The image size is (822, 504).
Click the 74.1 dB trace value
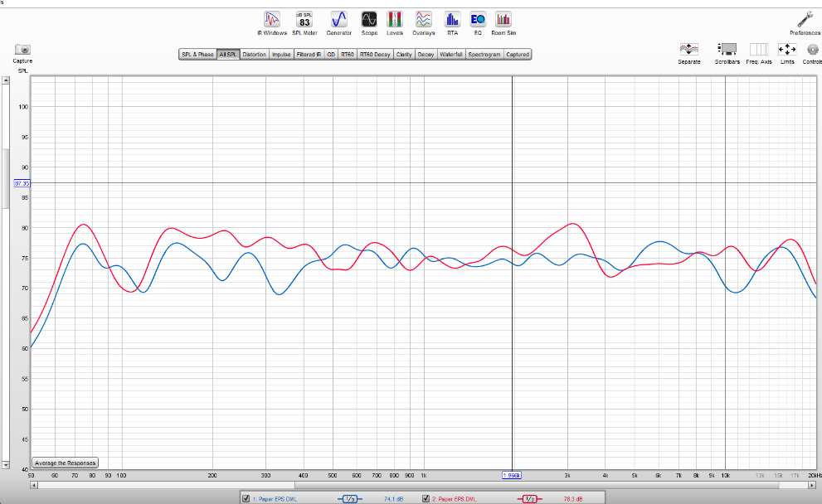[393, 499]
